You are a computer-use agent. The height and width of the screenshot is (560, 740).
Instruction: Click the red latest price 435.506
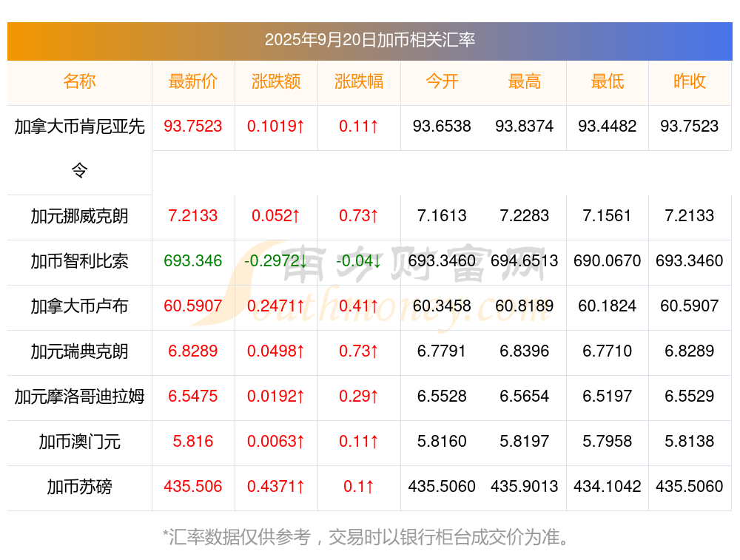click(193, 487)
